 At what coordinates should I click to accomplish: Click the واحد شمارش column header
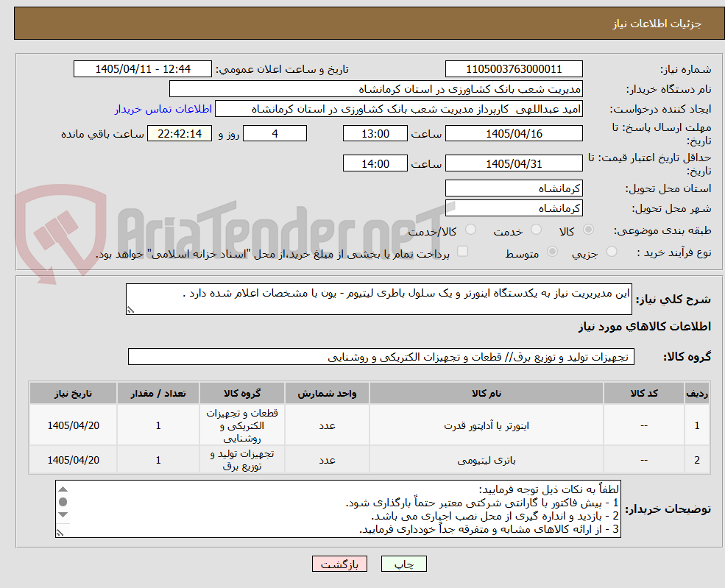[x=327, y=394]
